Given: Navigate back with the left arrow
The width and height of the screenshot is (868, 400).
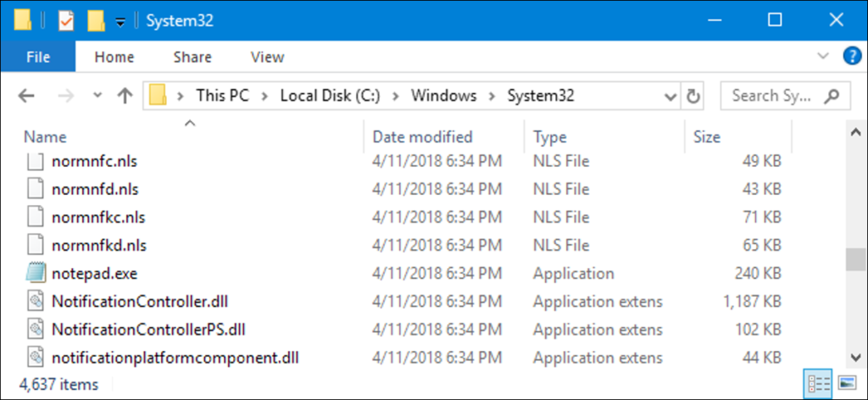Looking at the screenshot, I should [26, 96].
